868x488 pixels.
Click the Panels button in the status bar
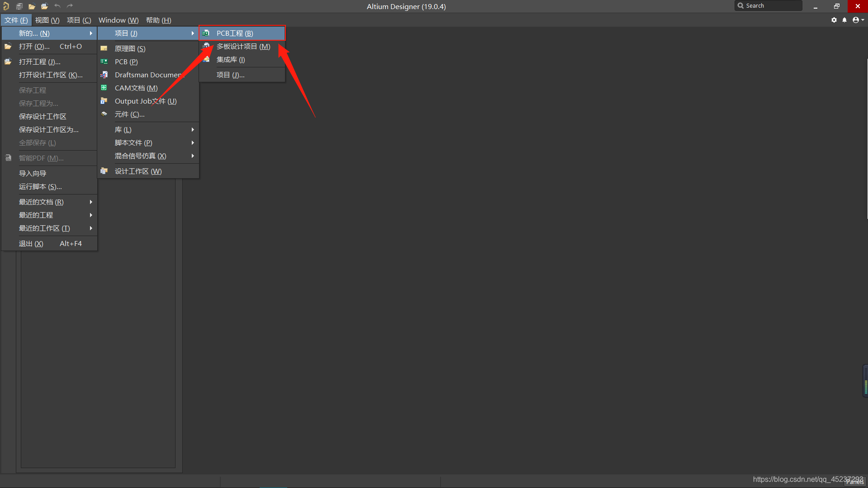(x=854, y=482)
